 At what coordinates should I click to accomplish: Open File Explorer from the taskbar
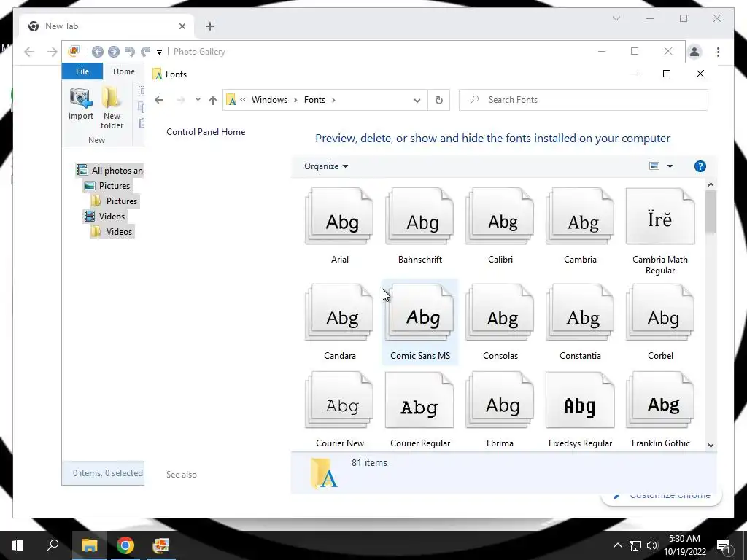tap(89, 545)
